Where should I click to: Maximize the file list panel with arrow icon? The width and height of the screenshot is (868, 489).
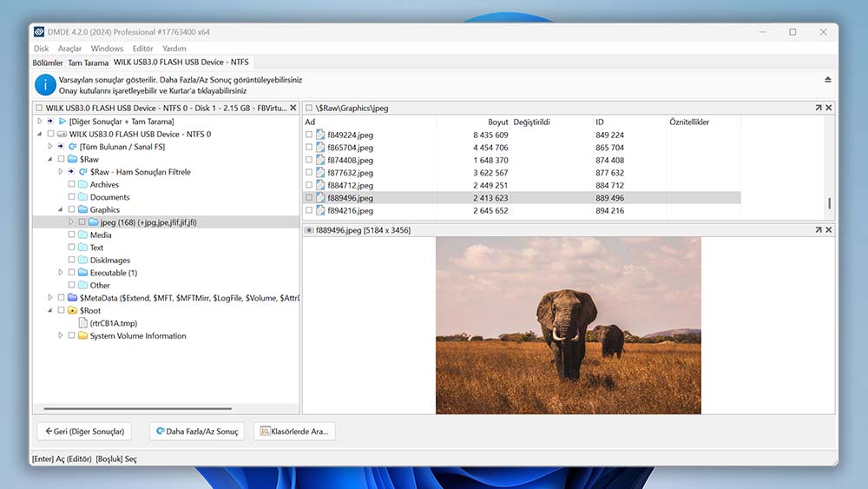pos(819,108)
